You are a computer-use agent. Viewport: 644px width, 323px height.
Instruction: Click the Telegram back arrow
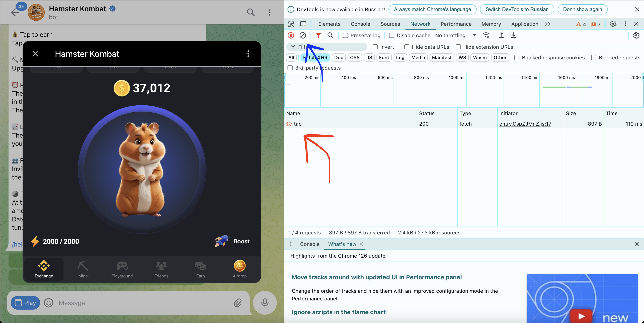point(15,12)
